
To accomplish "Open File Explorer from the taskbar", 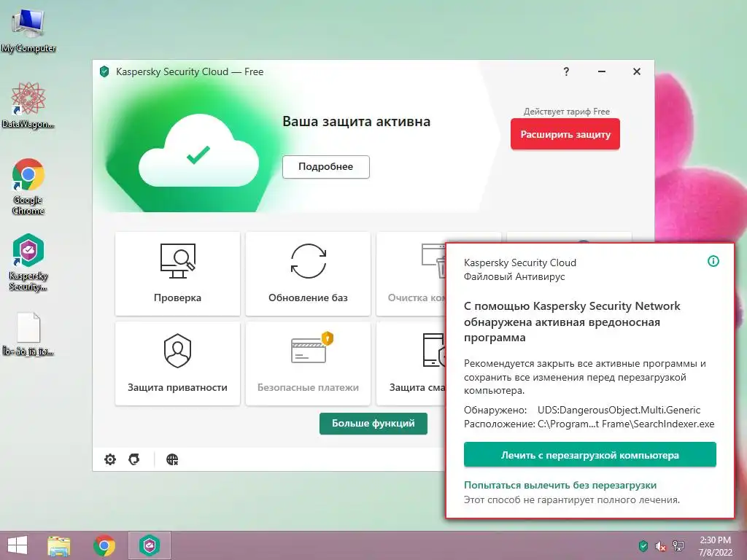I will coord(58,545).
